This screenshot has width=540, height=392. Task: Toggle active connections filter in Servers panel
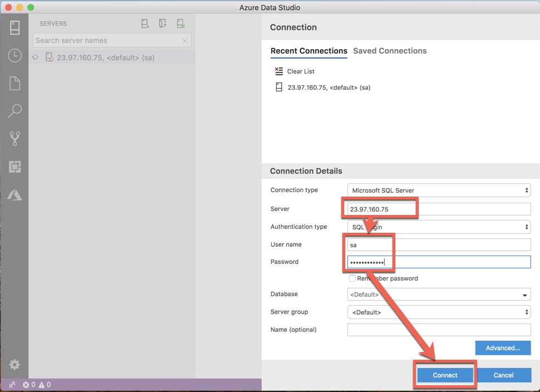tap(179, 23)
